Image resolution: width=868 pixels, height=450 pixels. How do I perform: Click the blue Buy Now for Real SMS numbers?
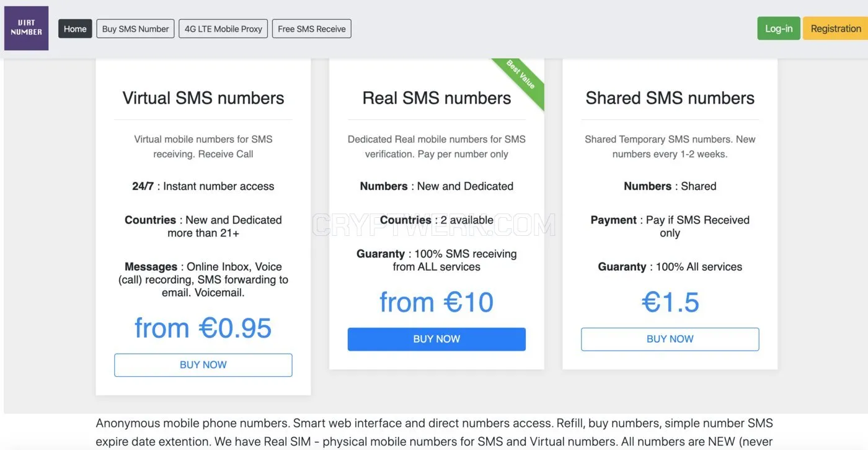pos(436,339)
